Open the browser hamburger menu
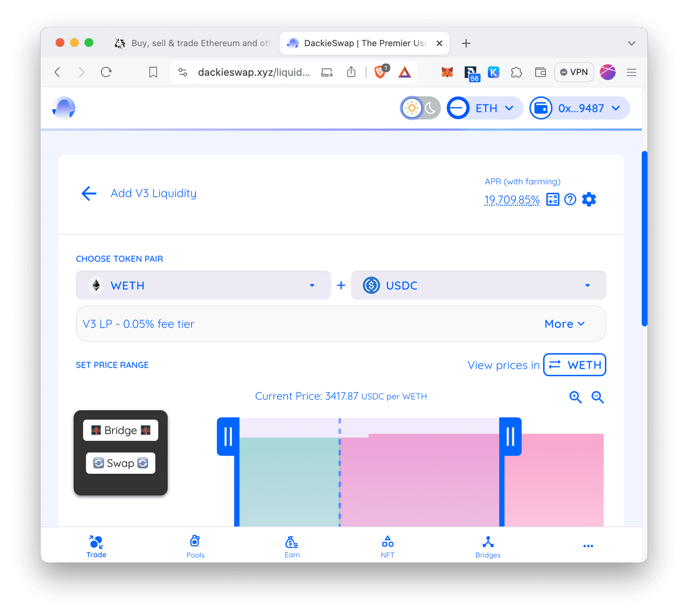Screen dimensions: 688x616 (632, 72)
